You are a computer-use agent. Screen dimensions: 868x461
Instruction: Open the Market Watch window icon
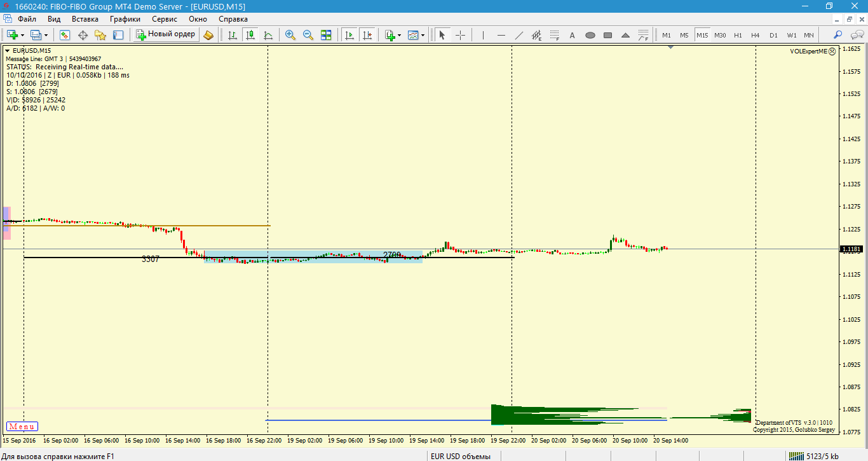[x=64, y=35]
